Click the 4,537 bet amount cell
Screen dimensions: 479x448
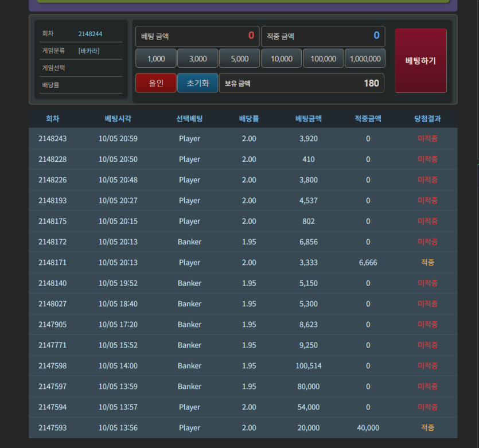[x=309, y=200]
